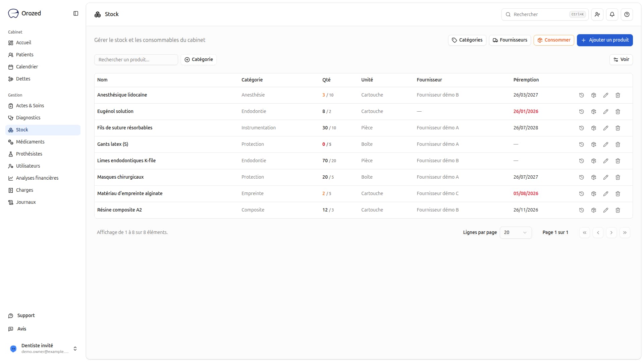
Task: Open the notifications bell
Action: tap(612, 14)
